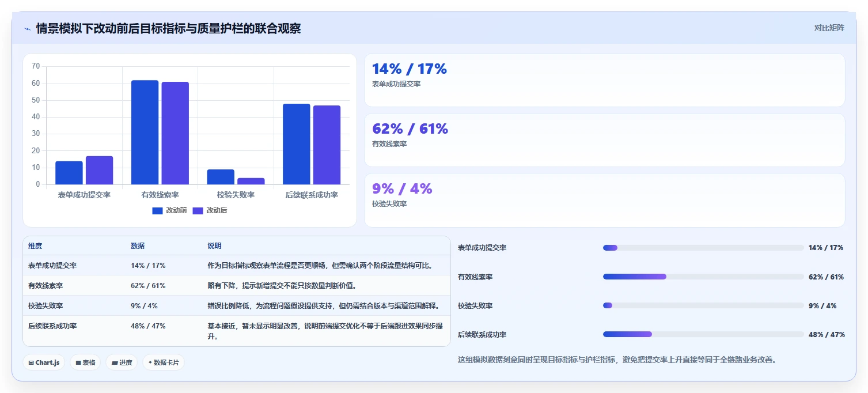Viewport: 868px width, 393px height.
Task: Open the Chart.js chip
Action: tap(44, 362)
